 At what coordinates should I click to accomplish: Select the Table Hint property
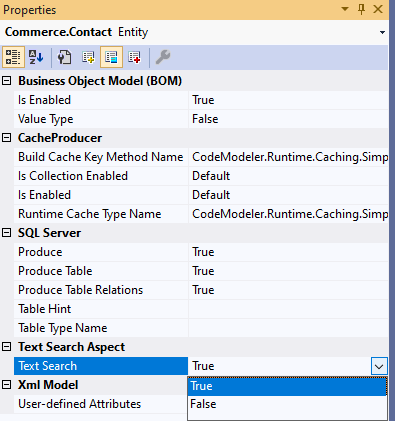(x=101, y=309)
